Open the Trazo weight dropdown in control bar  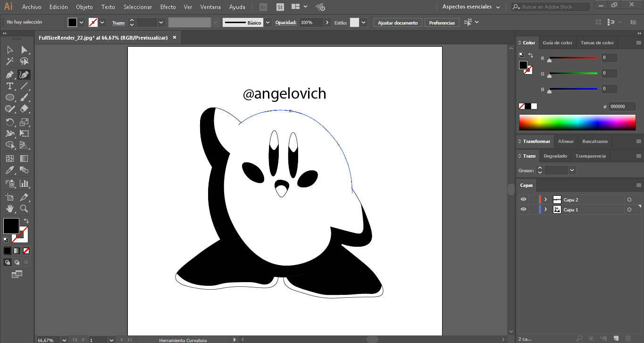click(161, 23)
